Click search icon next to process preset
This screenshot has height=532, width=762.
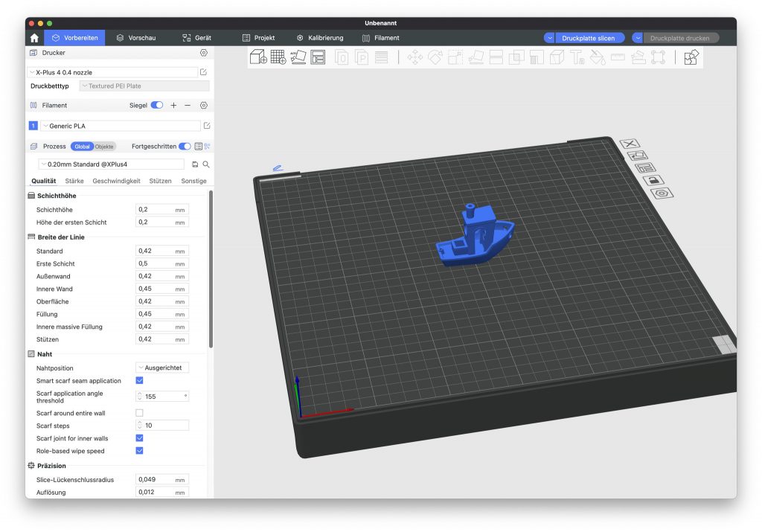pyautogui.click(x=206, y=164)
